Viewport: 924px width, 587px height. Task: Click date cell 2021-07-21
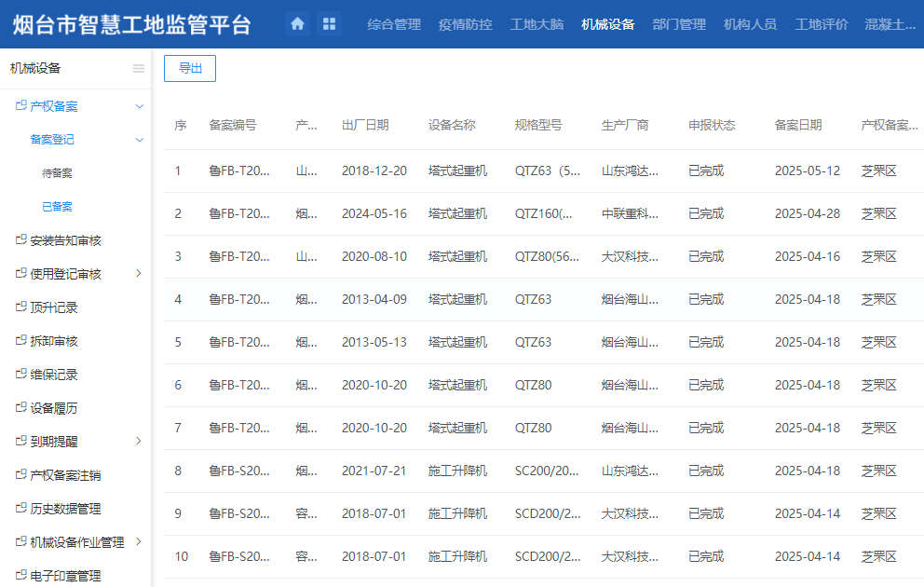tap(374, 471)
